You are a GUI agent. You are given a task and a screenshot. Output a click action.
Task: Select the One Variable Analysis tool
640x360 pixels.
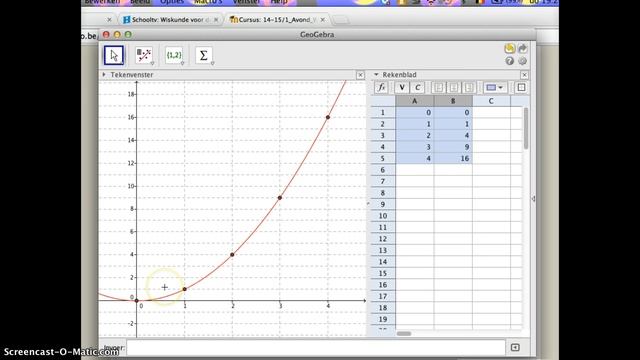[x=144, y=55]
